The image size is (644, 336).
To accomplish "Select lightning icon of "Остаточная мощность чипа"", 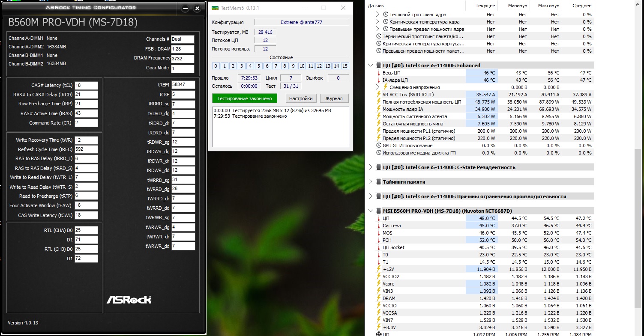I will 378,124.
